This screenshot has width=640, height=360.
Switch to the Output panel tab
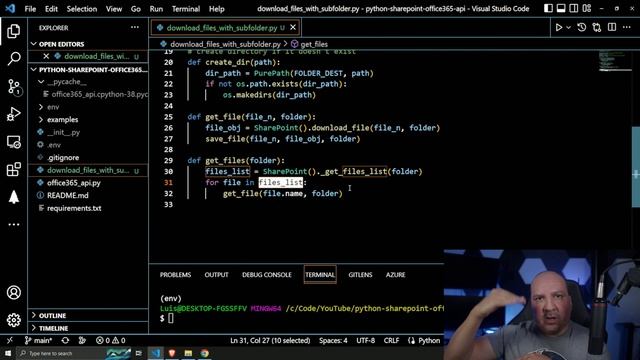click(x=216, y=275)
